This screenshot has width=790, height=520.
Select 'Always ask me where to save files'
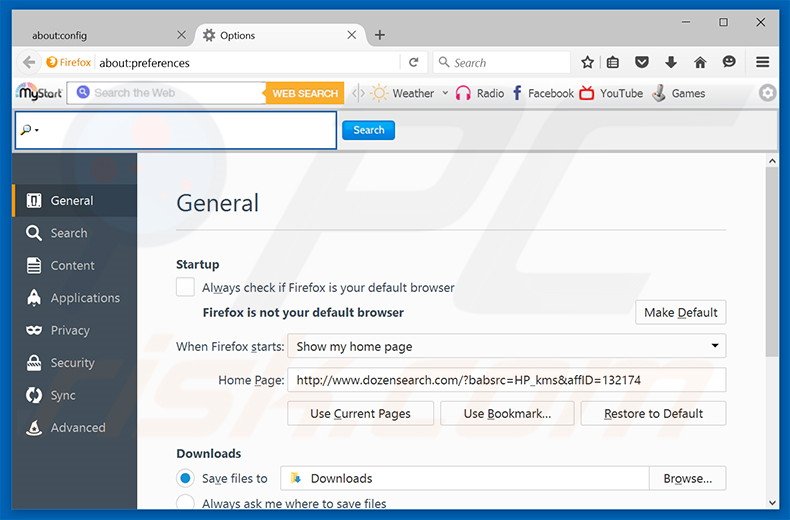185,503
